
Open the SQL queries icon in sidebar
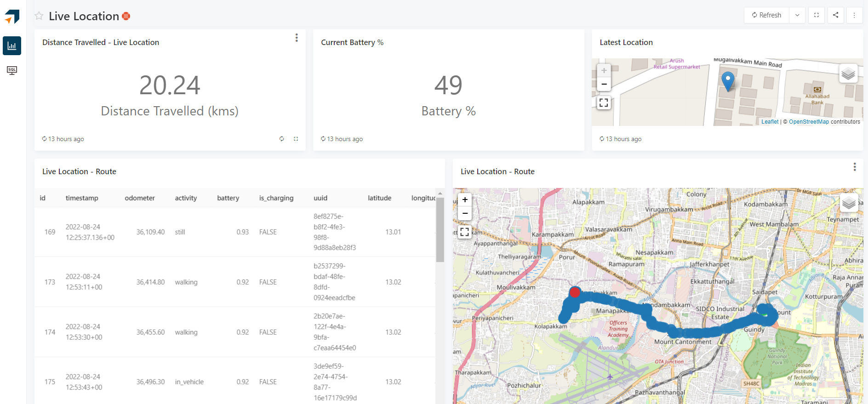coord(12,70)
